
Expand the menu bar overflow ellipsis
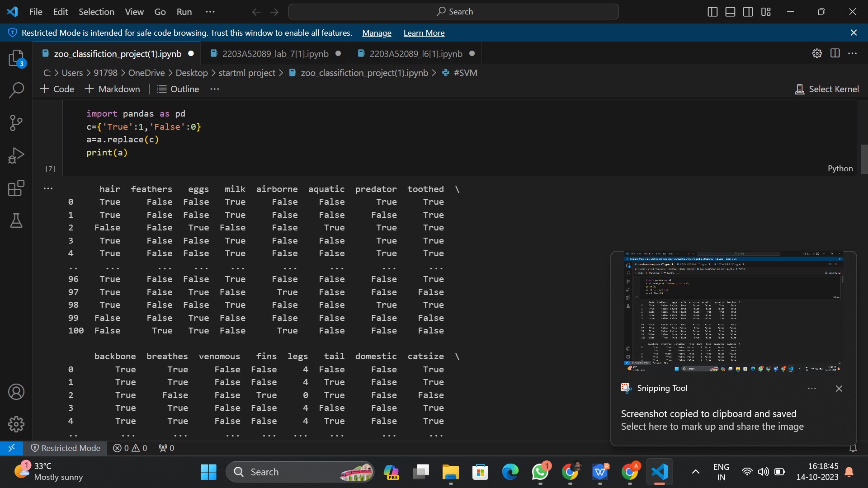[x=210, y=12]
